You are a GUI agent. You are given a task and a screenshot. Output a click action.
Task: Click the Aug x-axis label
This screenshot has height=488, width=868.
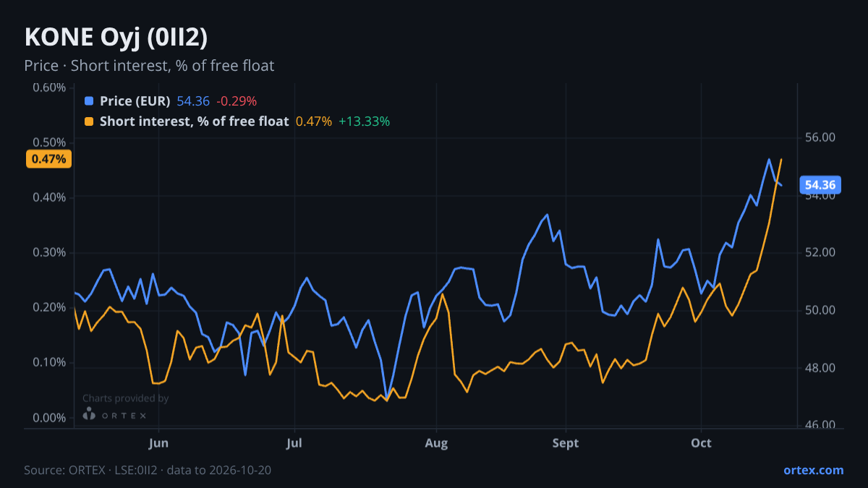435,442
